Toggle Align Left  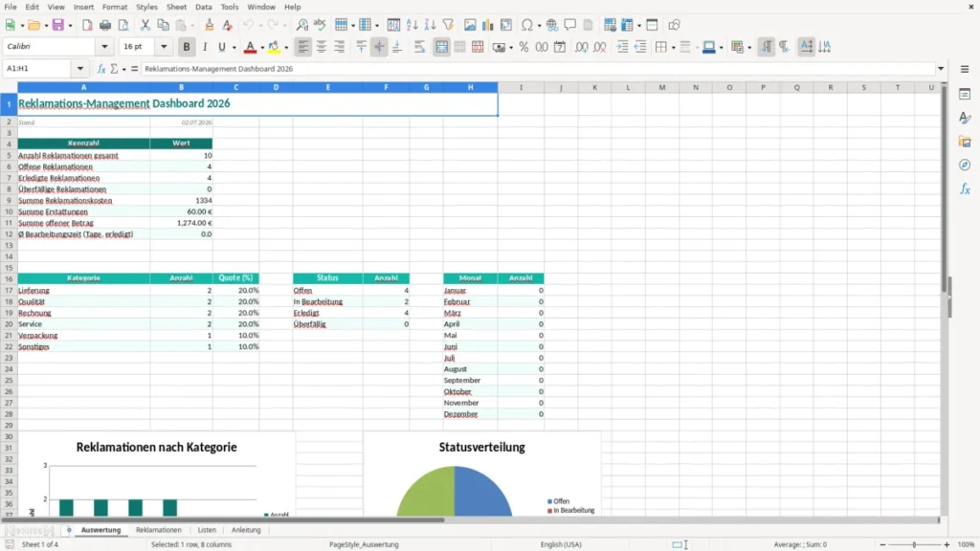pyautogui.click(x=303, y=47)
